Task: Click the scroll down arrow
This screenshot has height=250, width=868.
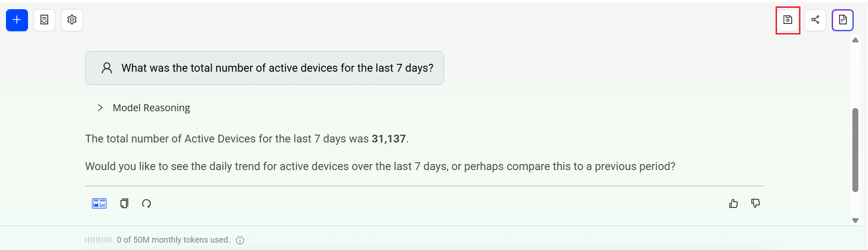Action: pos(855,221)
